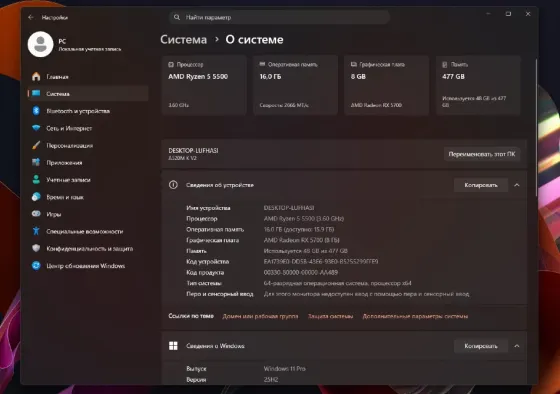Click Копировать for Windows information

pos(481,346)
